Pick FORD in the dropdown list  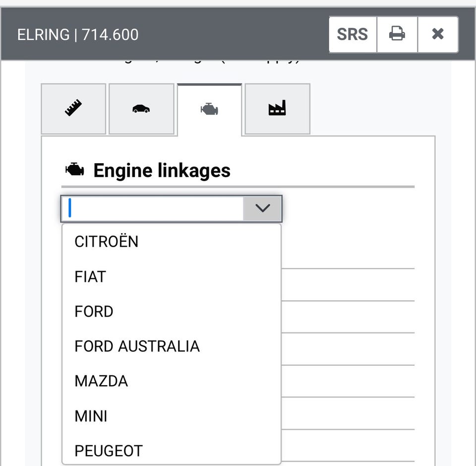[172, 312]
